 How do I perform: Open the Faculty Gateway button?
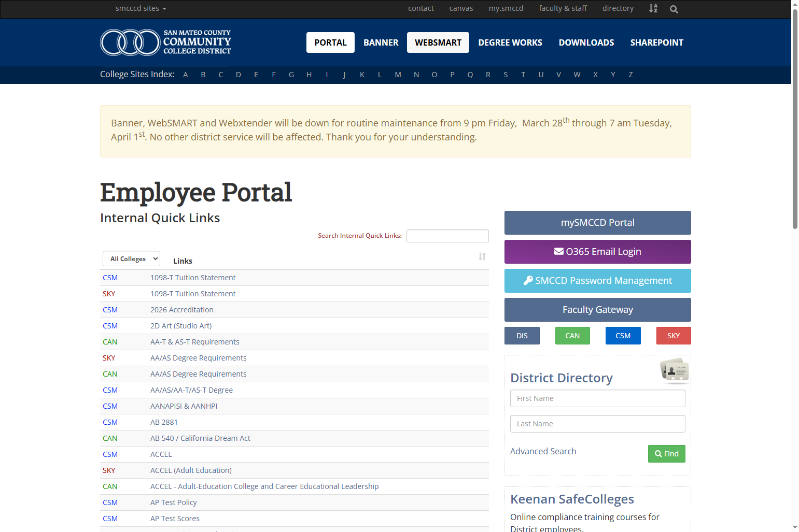pyautogui.click(x=598, y=310)
